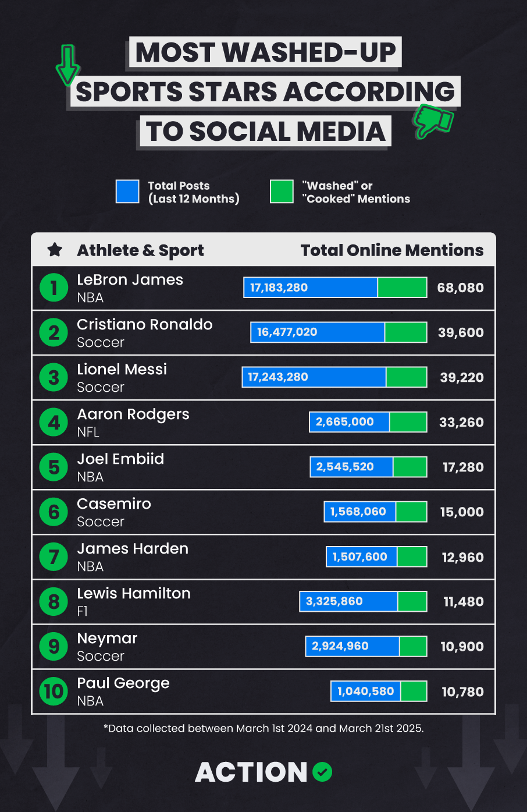Select the rank 1 green circle badge

point(54,288)
